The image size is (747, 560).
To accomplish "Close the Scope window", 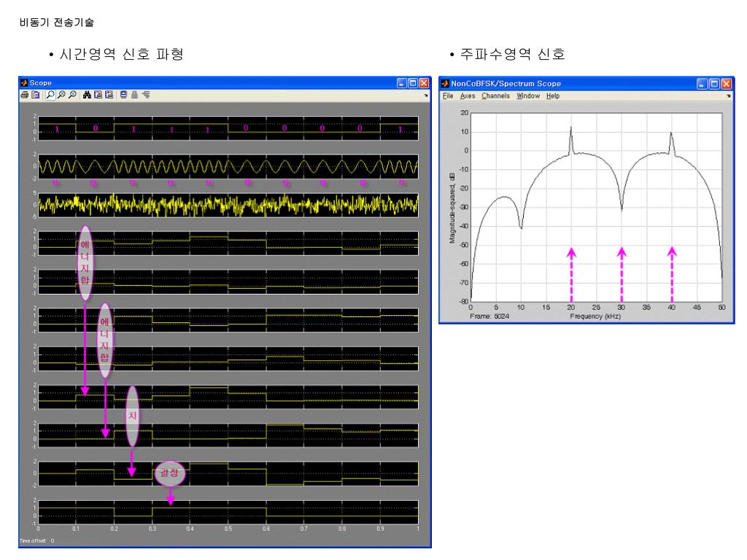I will (x=424, y=83).
